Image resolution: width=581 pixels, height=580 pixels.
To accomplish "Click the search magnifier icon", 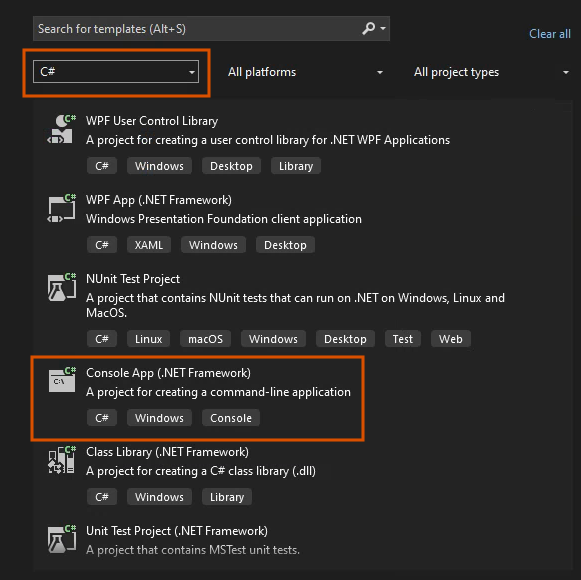I will click(368, 28).
